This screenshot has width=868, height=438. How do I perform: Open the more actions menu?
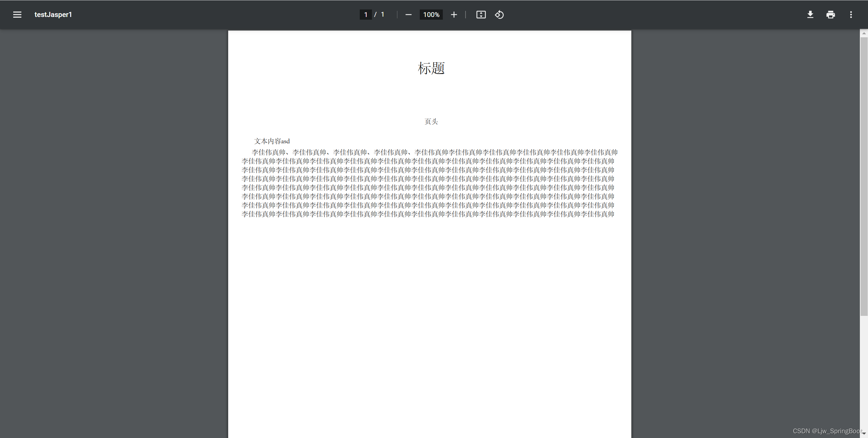coord(851,15)
